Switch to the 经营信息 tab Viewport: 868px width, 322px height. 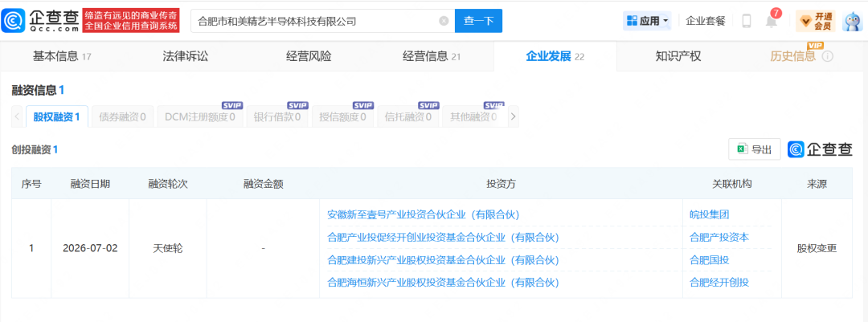432,56
